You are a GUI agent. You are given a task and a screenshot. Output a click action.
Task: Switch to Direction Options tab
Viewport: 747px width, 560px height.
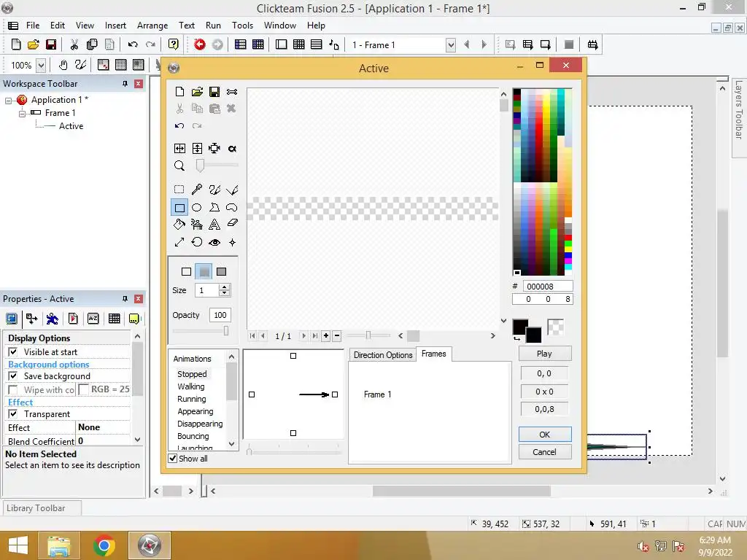click(x=383, y=355)
